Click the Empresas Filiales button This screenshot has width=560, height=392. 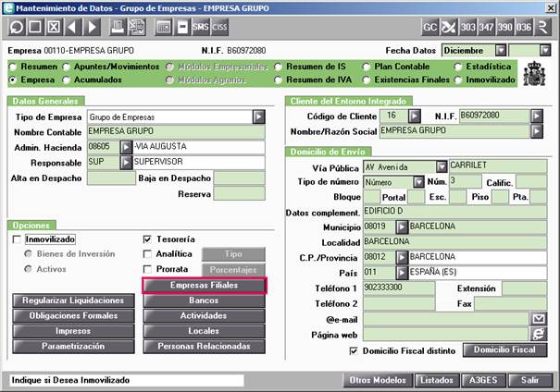[x=205, y=286]
